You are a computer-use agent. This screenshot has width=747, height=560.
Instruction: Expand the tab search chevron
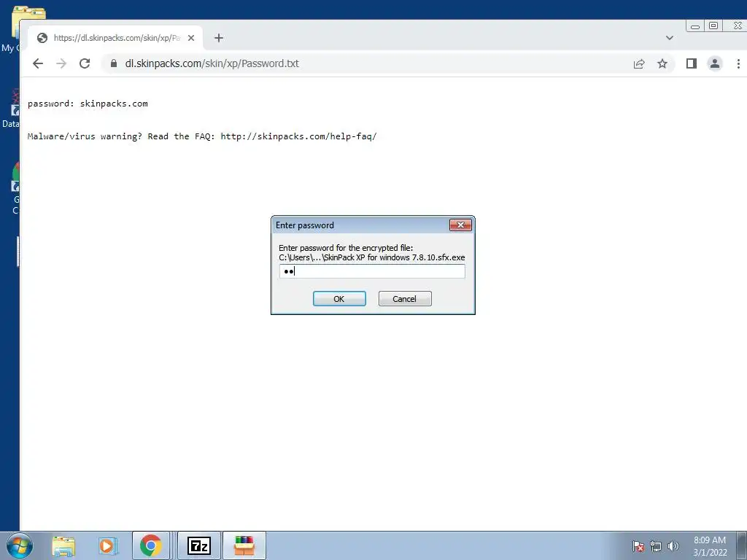pyautogui.click(x=670, y=38)
